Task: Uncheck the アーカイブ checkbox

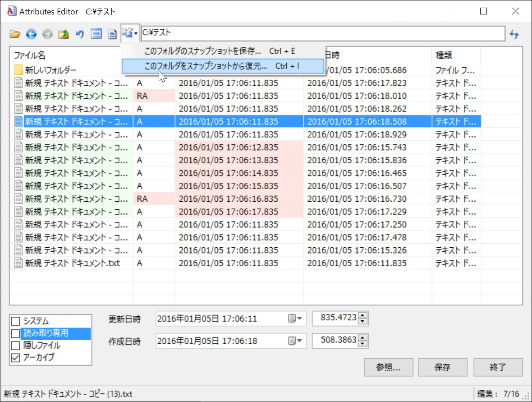Action: [16, 358]
